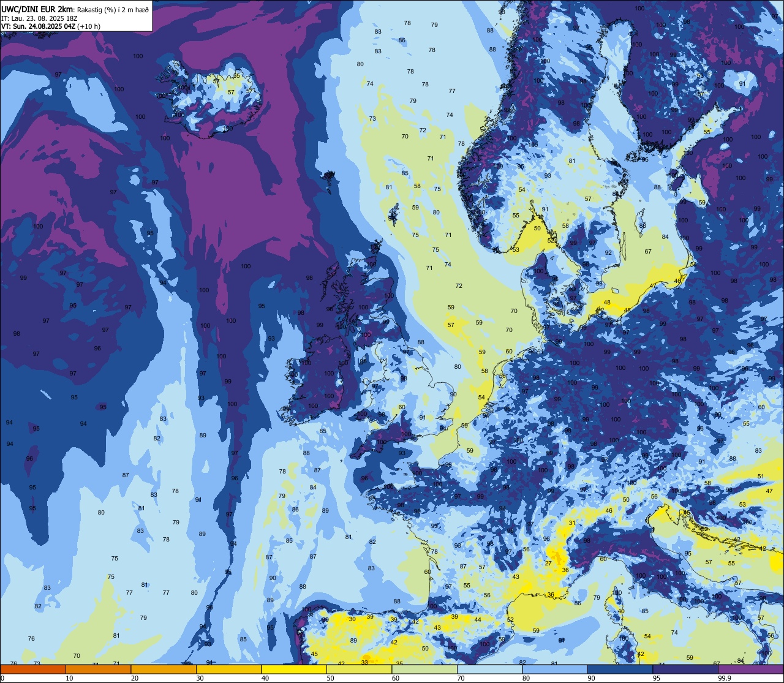
Task: Click the 10–20% orange legend swatch
Action: [x=98, y=669]
